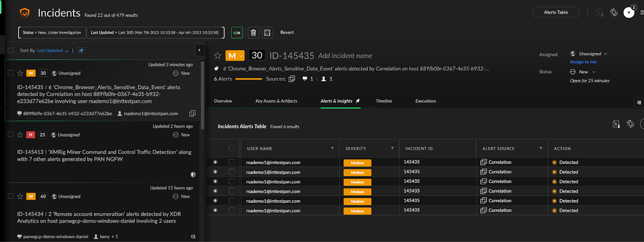644x242 pixels.
Task: Click the tag icon beside incident description
Action: coord(216,68)
